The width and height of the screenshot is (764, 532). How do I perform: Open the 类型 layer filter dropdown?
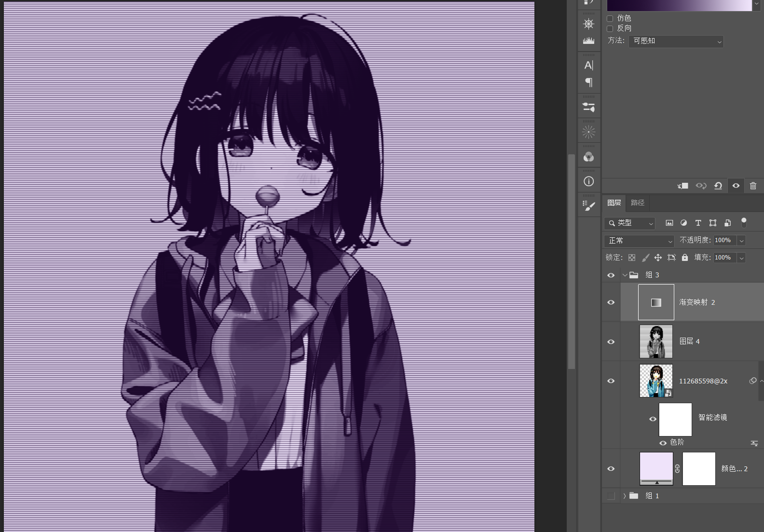(x=629, y=223)
